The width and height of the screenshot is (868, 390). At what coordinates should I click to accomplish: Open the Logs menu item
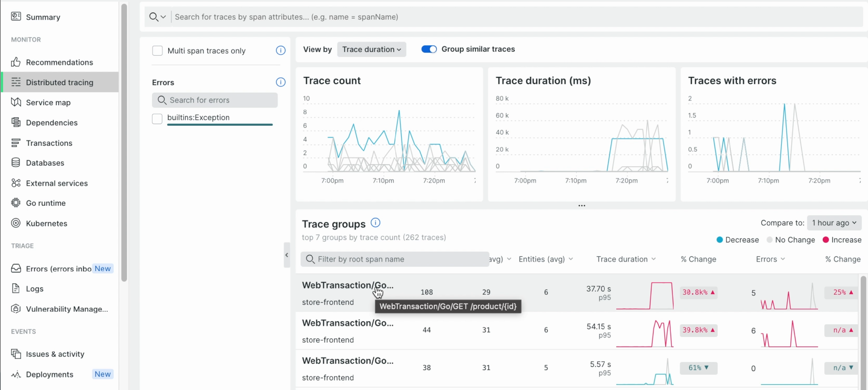pyautogui.click(x=35, y=288)
